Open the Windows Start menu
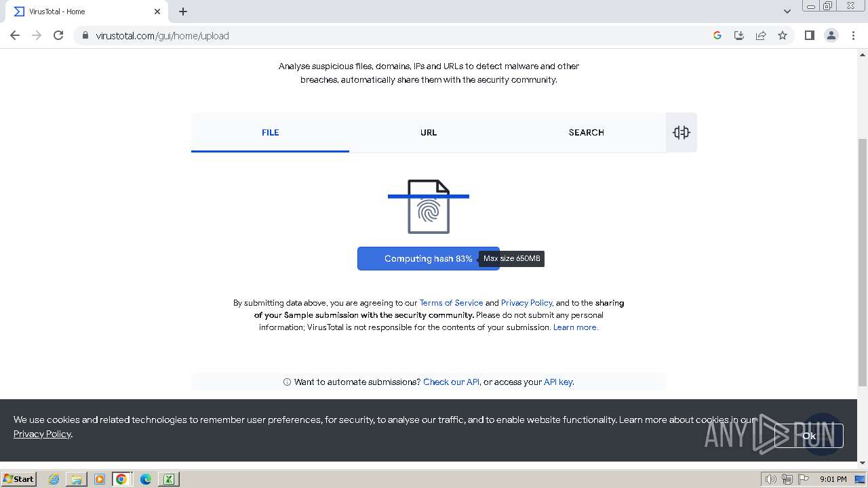 [x=19, y=479]
